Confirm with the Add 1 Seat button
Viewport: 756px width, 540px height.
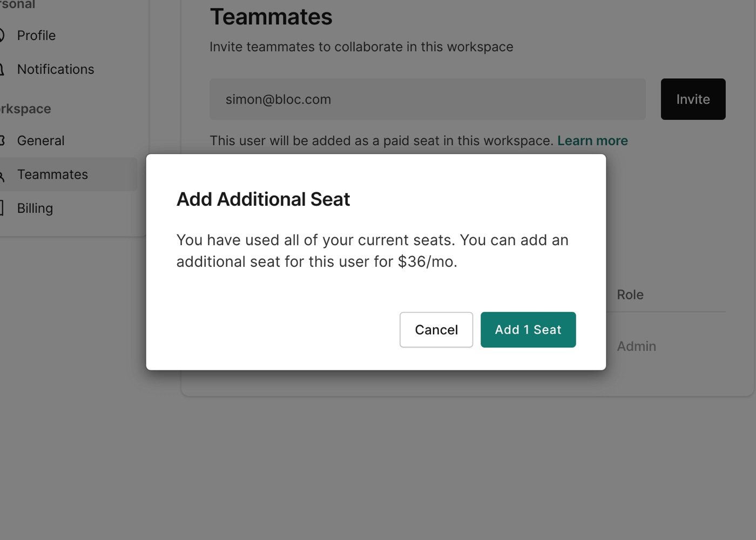(528, 330)
